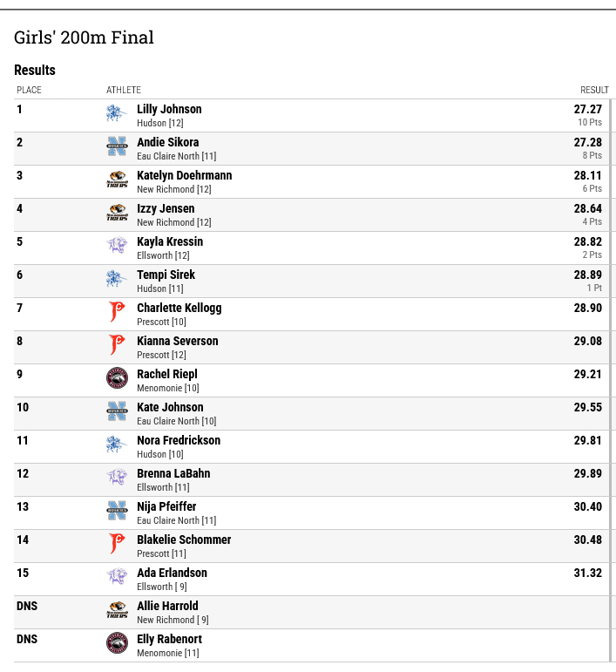Open Andie Sikora's athlete page
The width and height of the screenshot is (616, 672).
click(168, 142)
